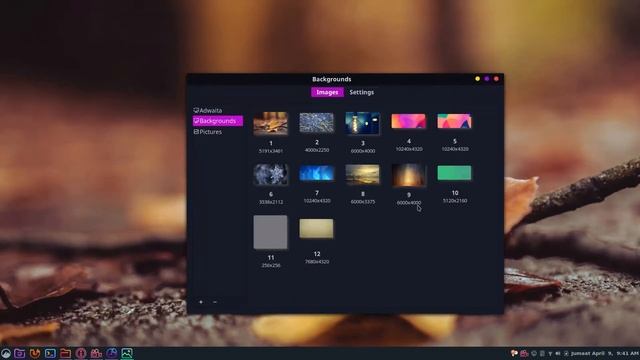Screen dimensions: 640x360
Task: Open the red folder taskbar icon
Action: (65, 353)
